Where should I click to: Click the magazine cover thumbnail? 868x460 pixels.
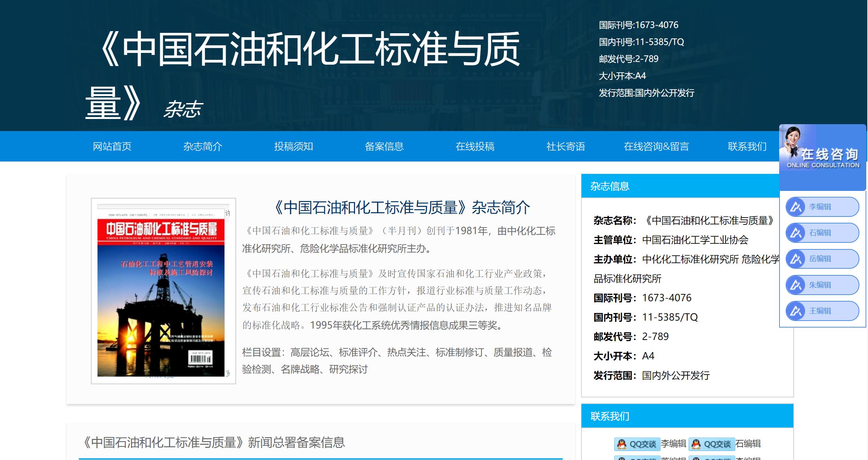[163, 291]
